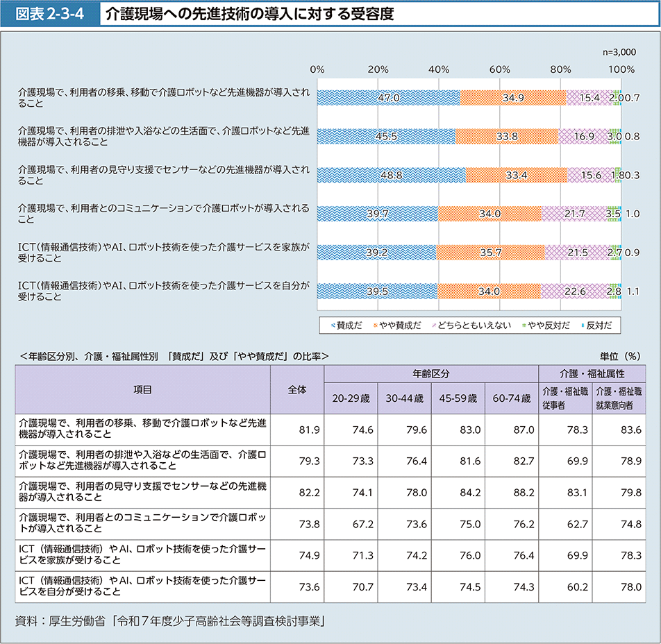This screenshot has width=661, height=644.
Task: Click table cell 82.7
Action: [x=524, y=461]
